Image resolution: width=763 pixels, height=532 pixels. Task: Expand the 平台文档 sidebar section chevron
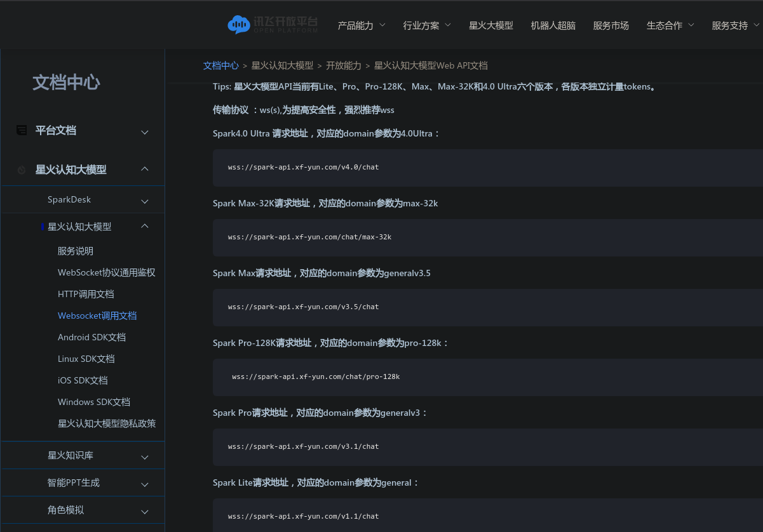145,132
